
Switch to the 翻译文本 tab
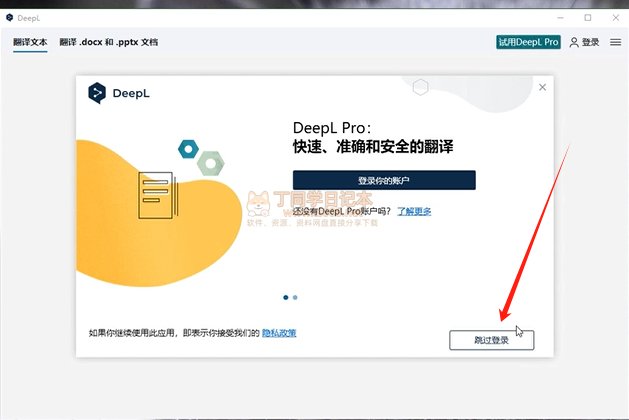tap(30, 42)
